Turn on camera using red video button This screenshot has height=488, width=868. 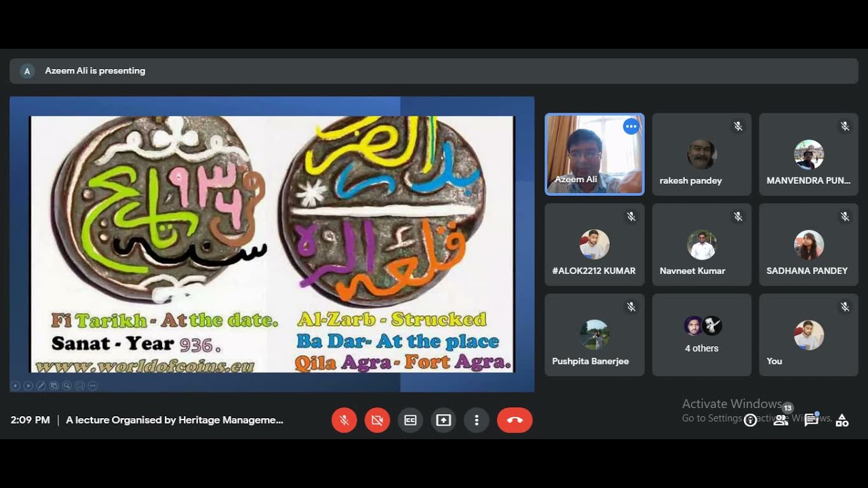click(378, 420)
